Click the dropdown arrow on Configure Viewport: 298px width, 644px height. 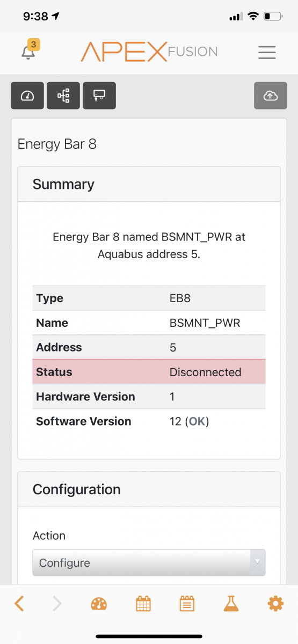pos(257,562)
